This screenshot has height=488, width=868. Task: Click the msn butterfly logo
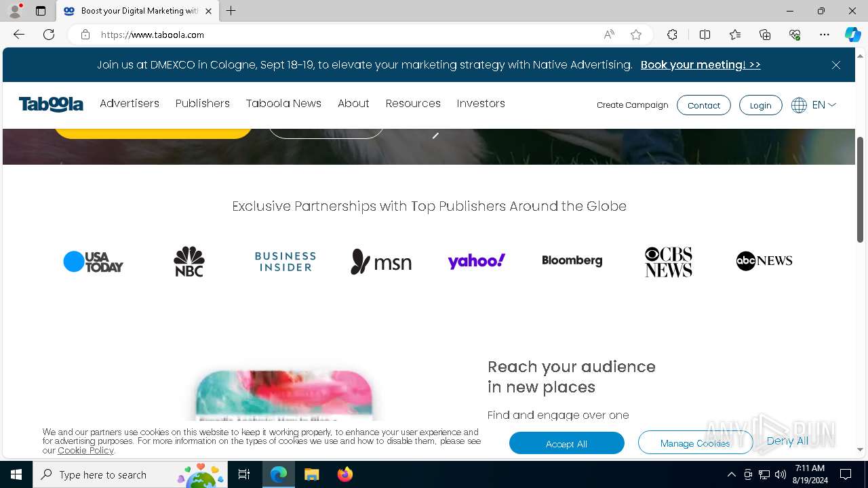381,262
